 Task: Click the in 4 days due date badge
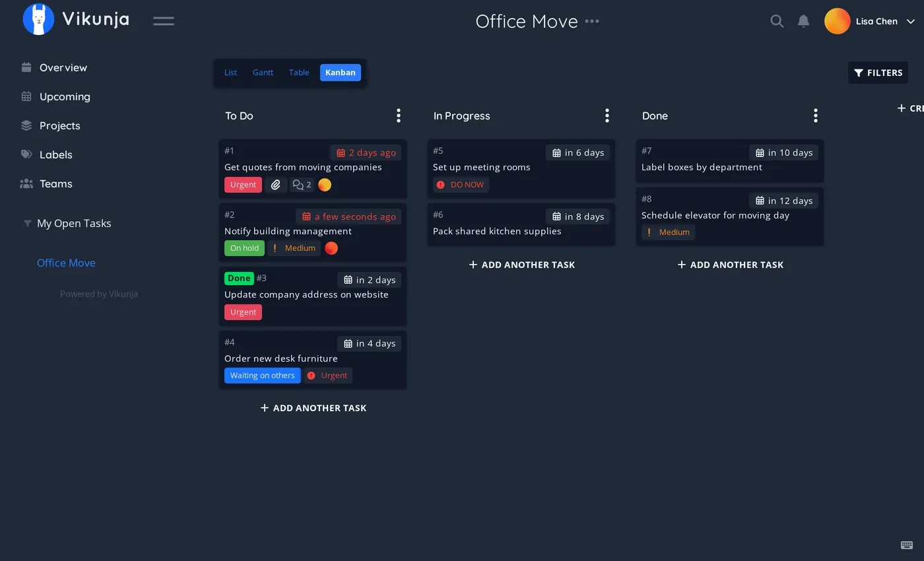tap(370, 344)
